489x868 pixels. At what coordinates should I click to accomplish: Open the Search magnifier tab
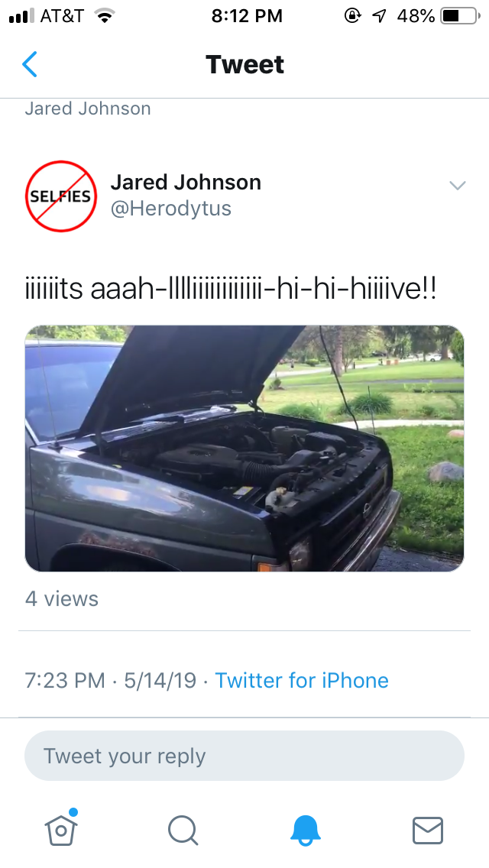pyautogui.click(x=183, y=831)
